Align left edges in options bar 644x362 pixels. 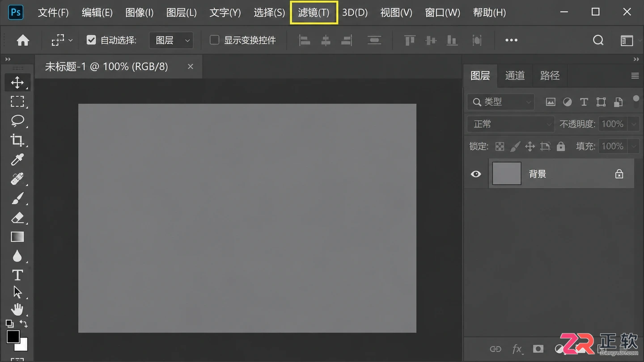305,40
